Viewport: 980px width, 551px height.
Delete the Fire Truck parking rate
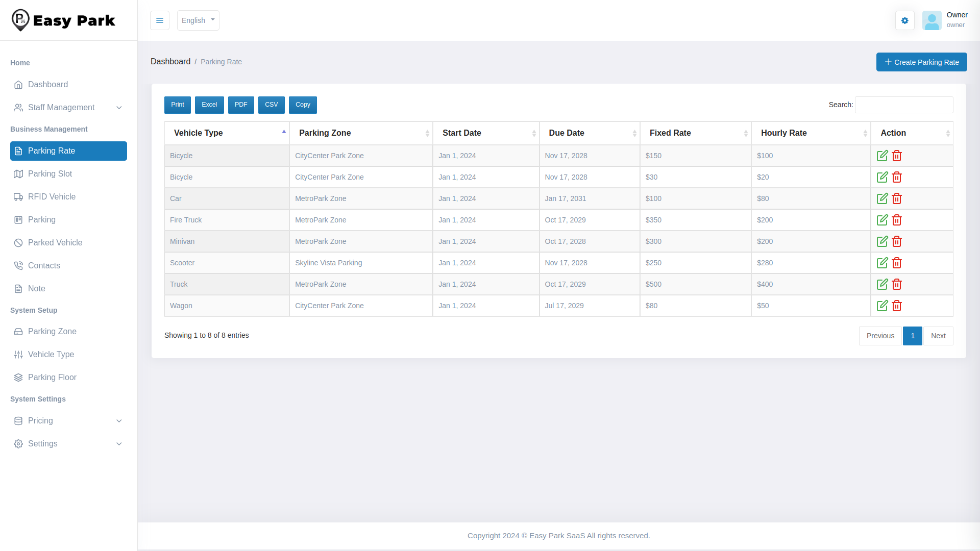pyautogui.click(x=897, y=220)
